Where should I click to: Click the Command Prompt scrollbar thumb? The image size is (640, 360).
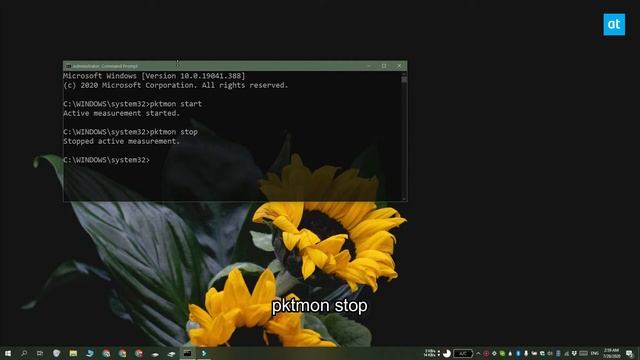(x=404, y=80)
